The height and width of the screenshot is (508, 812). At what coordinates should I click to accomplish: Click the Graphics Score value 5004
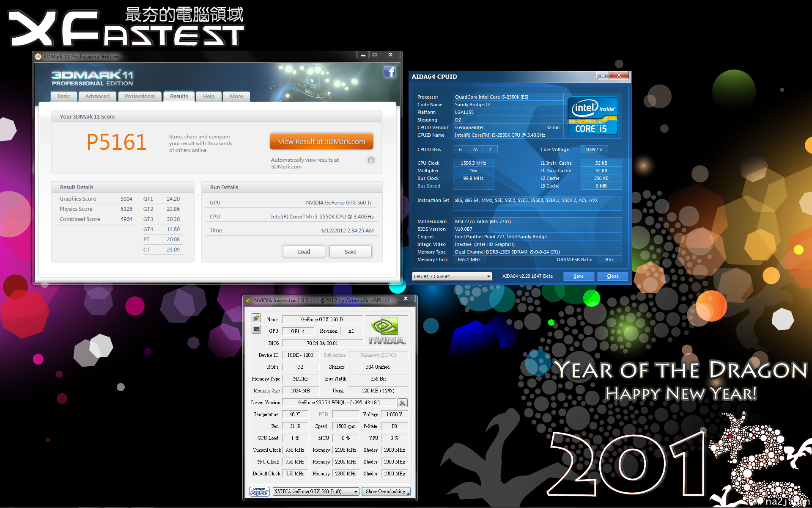tap(126, 199)
